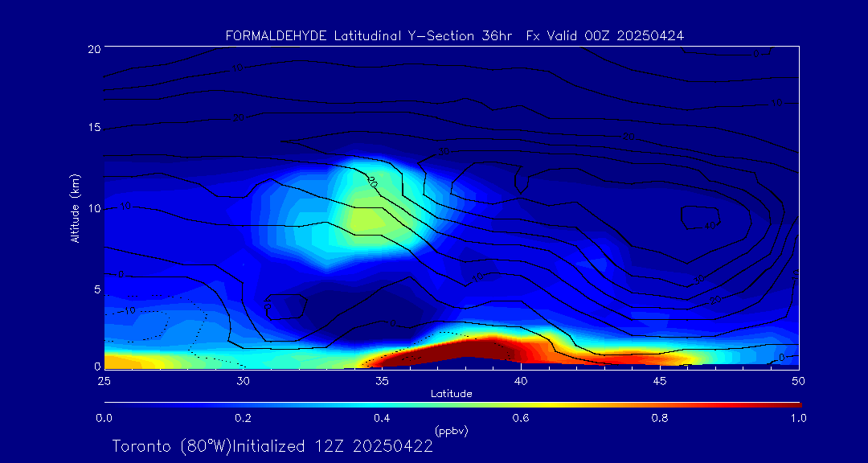
Task: Click the 'Altitude (km)' axis label
Action: pyautogui.click(x=74, y=208)
